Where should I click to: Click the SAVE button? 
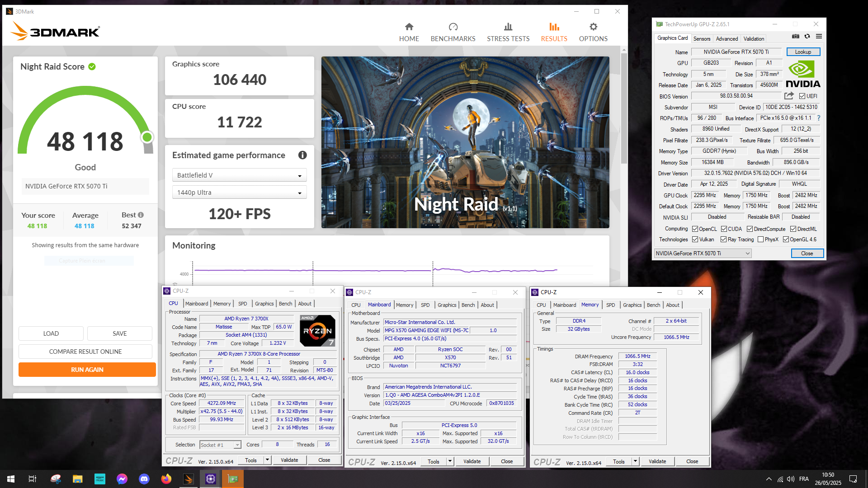(x=119, y=333)
